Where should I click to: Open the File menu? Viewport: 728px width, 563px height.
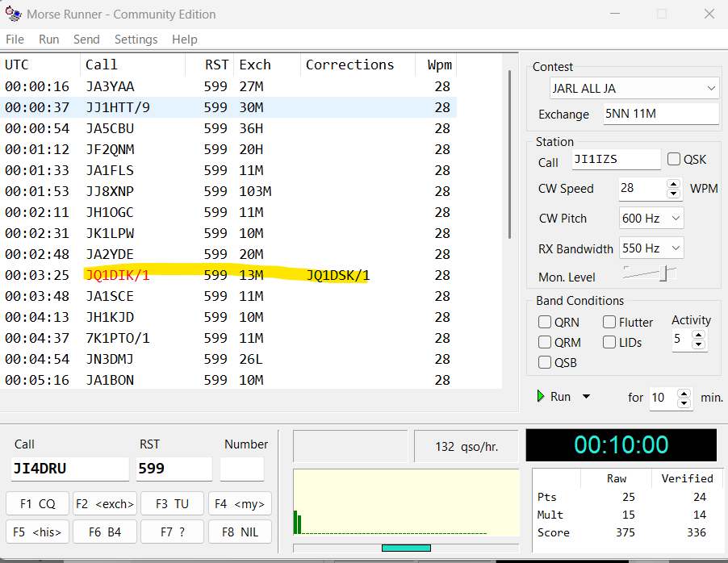[x=15, y=40]
